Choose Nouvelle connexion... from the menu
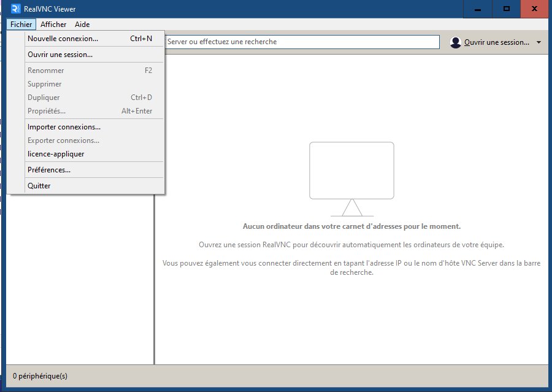 pos(94,39)
